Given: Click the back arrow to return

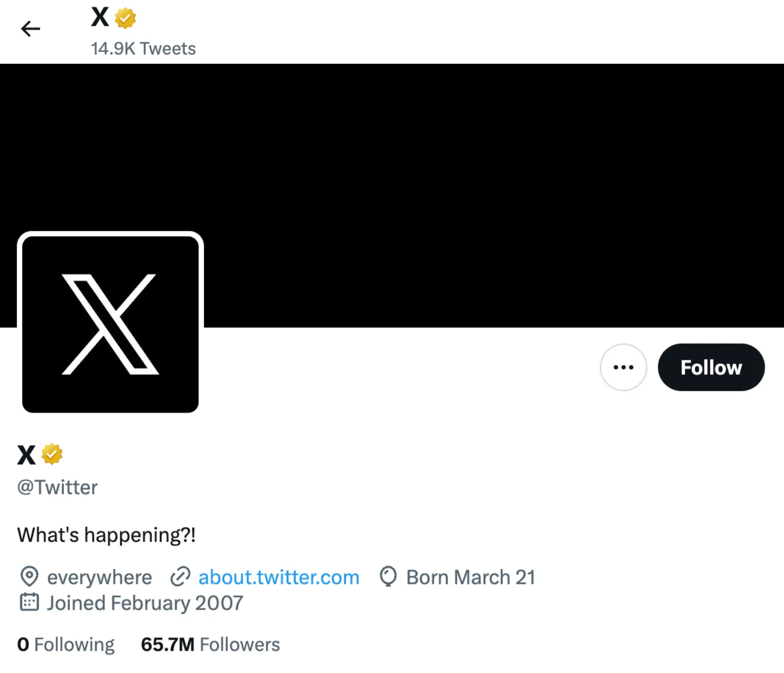Looking at the screenshot, I should click(x=30, y=29).
